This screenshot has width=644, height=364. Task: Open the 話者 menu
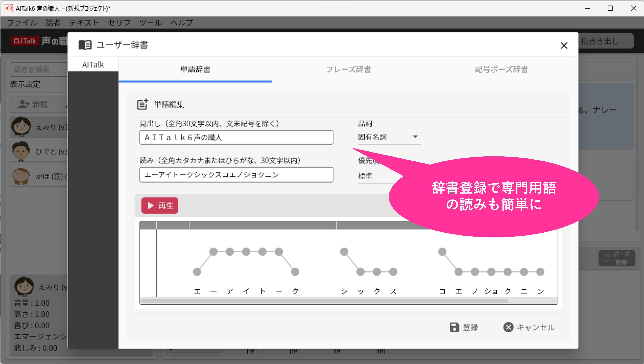53,23
